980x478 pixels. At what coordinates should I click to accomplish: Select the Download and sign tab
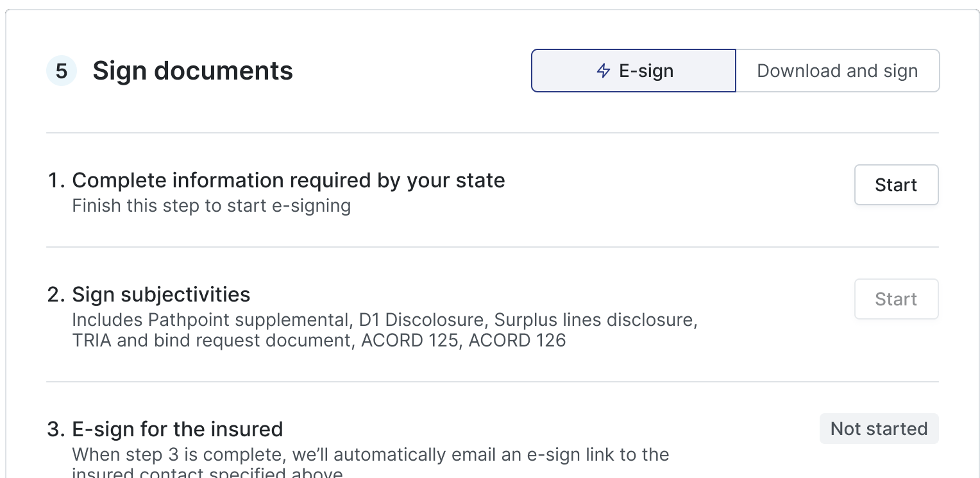coord(837,71)
